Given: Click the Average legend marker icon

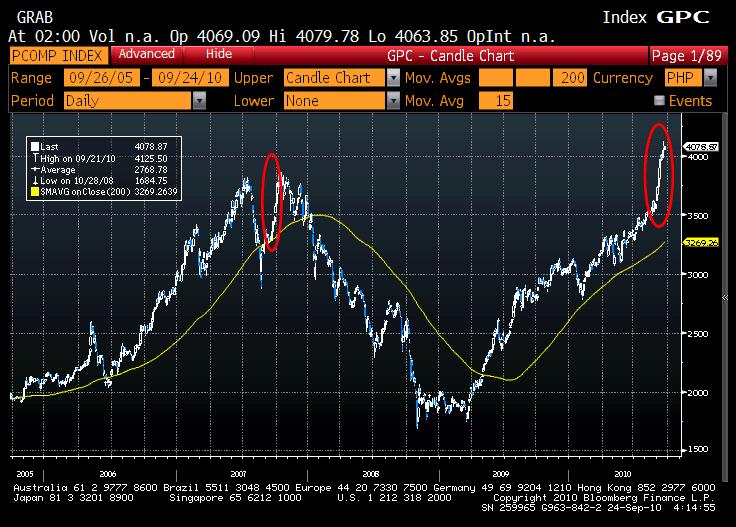Looking at the screenshot, I should tap(35, 169).
